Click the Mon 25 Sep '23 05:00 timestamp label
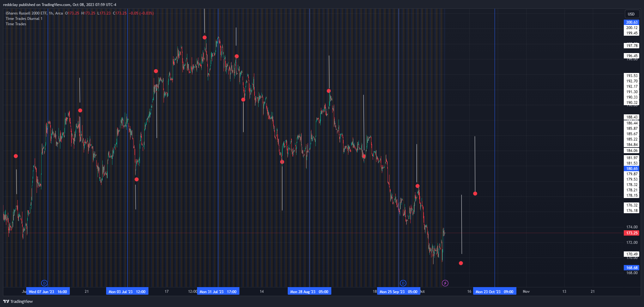Image resolution: width=644 pixels, height=307 pixels. coord(399,292)
